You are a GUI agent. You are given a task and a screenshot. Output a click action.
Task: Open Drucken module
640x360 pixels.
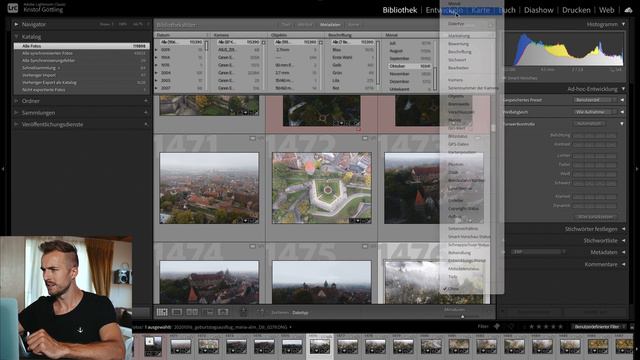(x=576, y=10)
